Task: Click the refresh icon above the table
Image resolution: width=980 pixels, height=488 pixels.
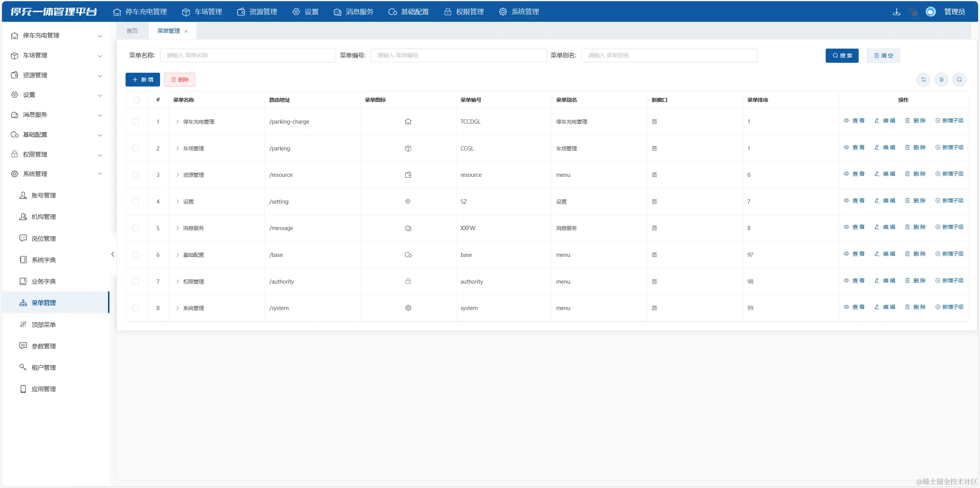Action: click(x=923, y=80)
